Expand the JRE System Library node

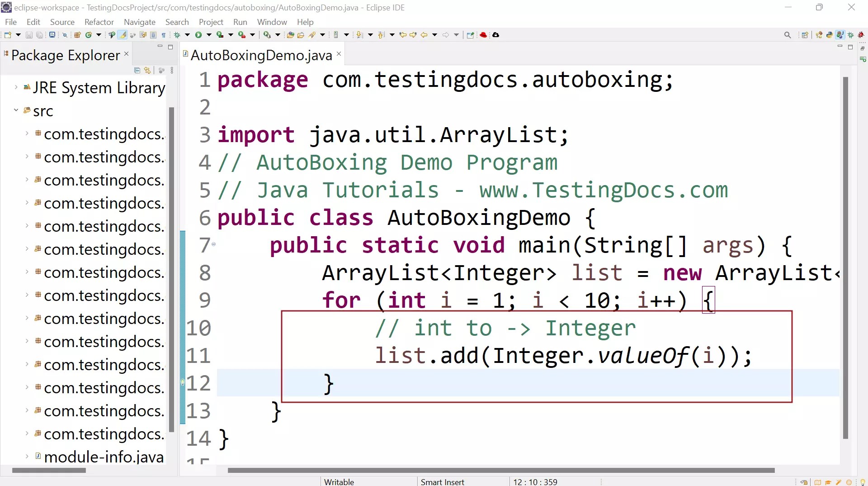pos(16,87)
